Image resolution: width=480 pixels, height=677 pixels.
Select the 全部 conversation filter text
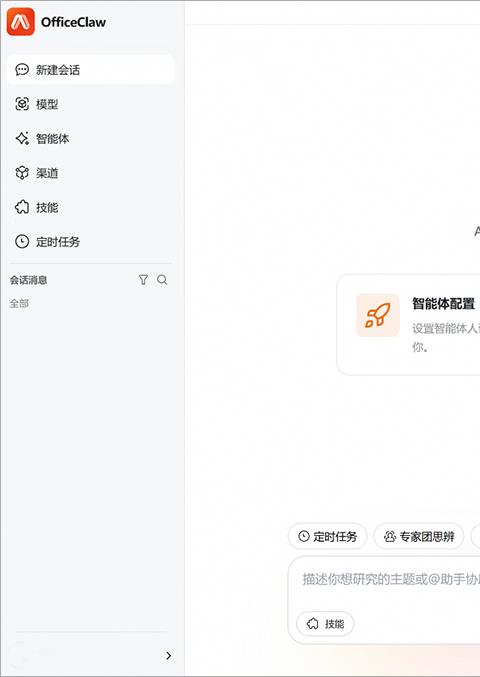tap(19, 304)
